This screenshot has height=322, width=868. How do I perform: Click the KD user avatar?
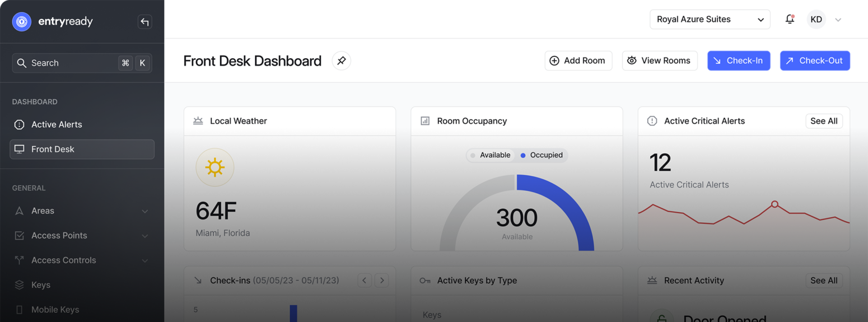click(x=816, y=19)
